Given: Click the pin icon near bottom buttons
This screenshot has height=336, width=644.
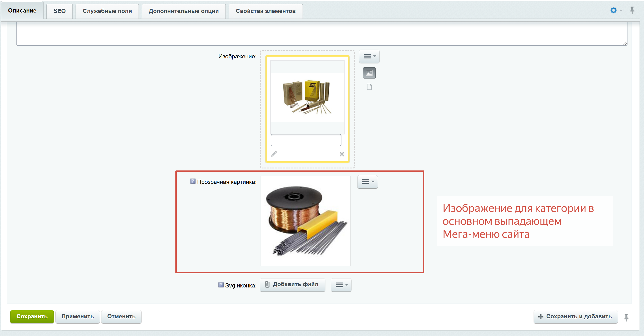Looking at the screenshot, I should pyautogui.click(x=626, y=317).
